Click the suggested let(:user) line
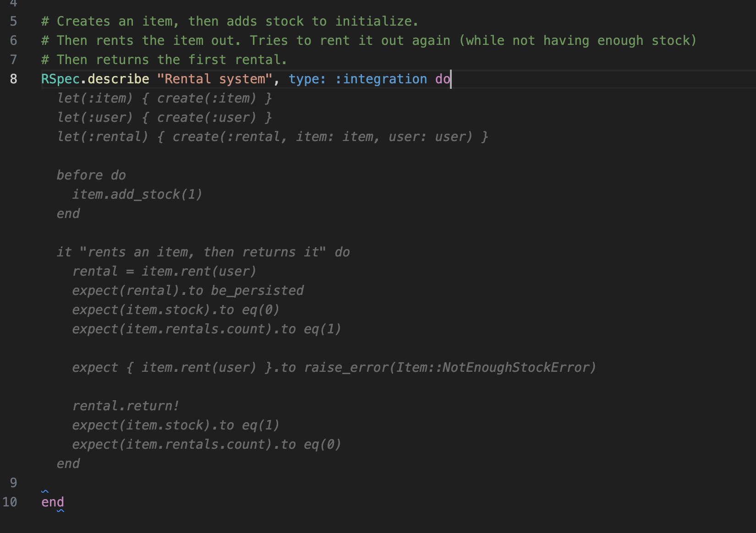Image resolution: width=756 pixels, height=533 pixels. coord(164,118)
